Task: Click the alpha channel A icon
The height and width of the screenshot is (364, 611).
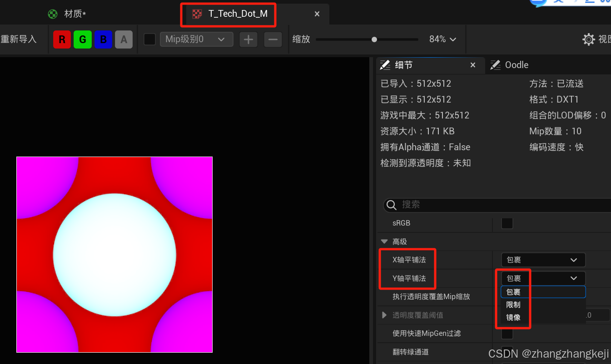Action: point(124,39)
